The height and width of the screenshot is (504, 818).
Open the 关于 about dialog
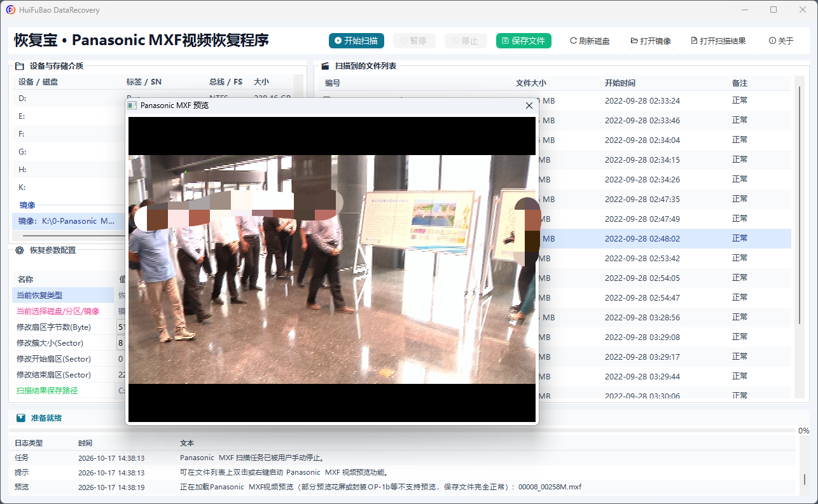781,41
